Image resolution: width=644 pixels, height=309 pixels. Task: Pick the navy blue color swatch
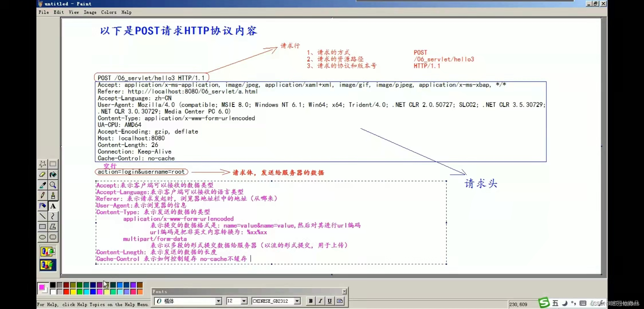point(93,285)
